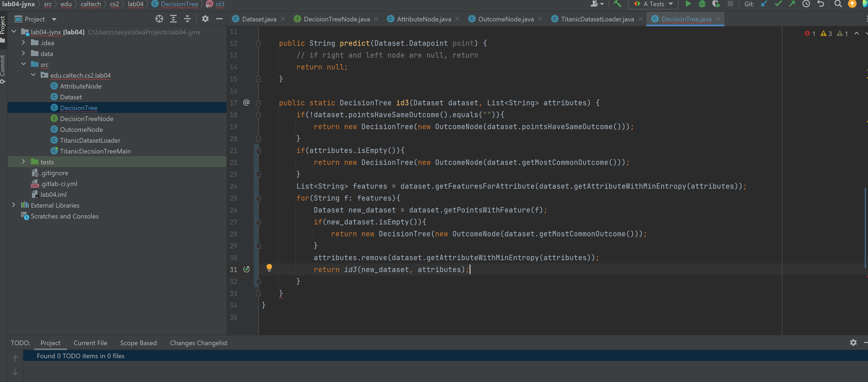
Task: Open Git history clock icon
Action: [x=806, y=4]
